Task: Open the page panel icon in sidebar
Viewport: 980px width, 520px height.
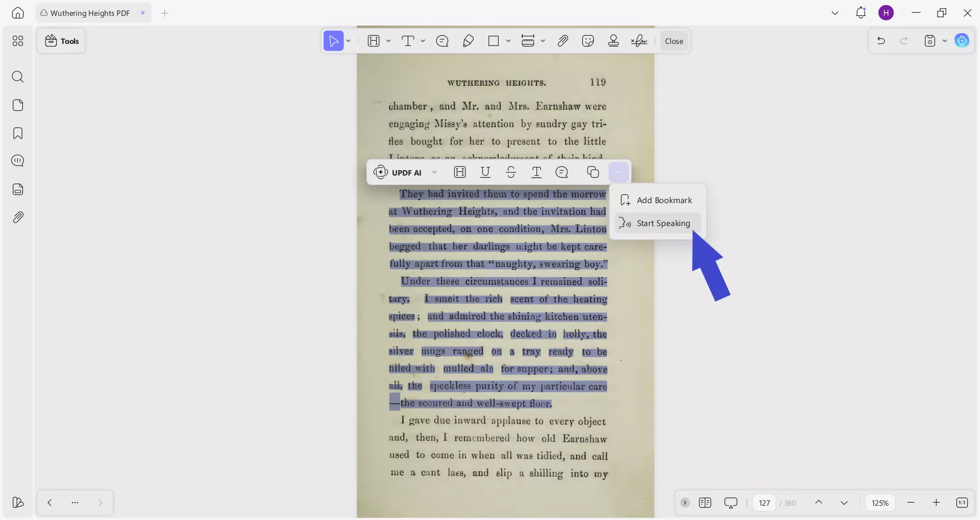Action: click(18, 105)
